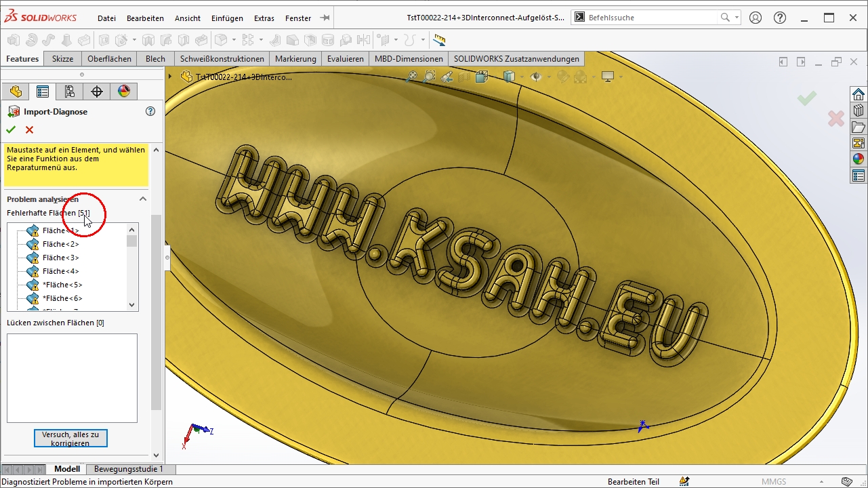Click the tag icon in status bar

pos(846,481)
